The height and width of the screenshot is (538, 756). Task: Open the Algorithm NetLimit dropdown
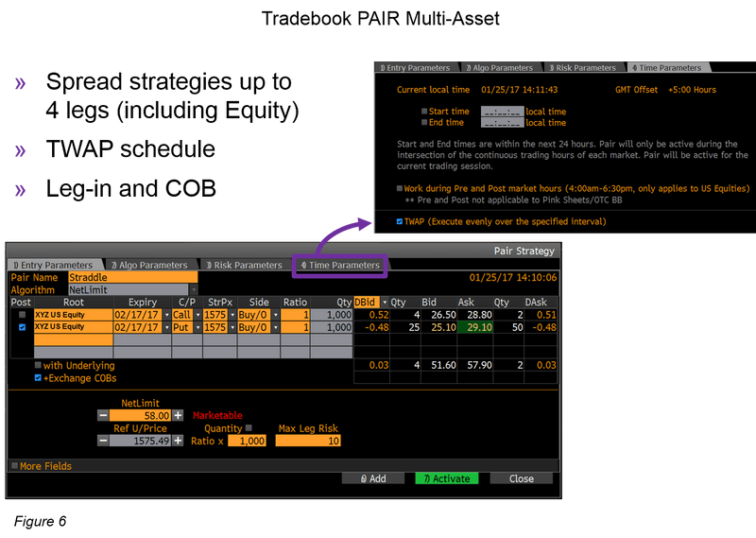point(193,289)
